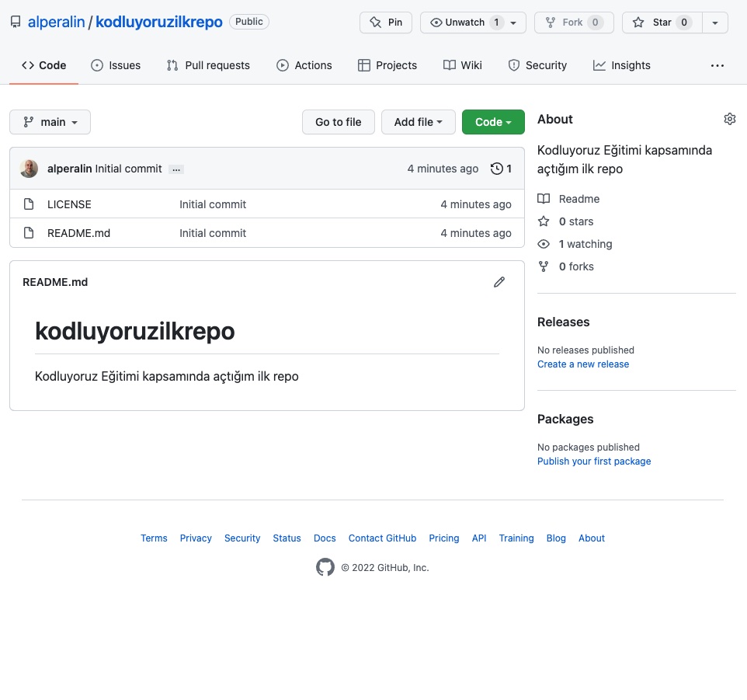Open the Status link in footer
Image resolution: width=747 pixels, height=700 pixels.
coord(287,538)
